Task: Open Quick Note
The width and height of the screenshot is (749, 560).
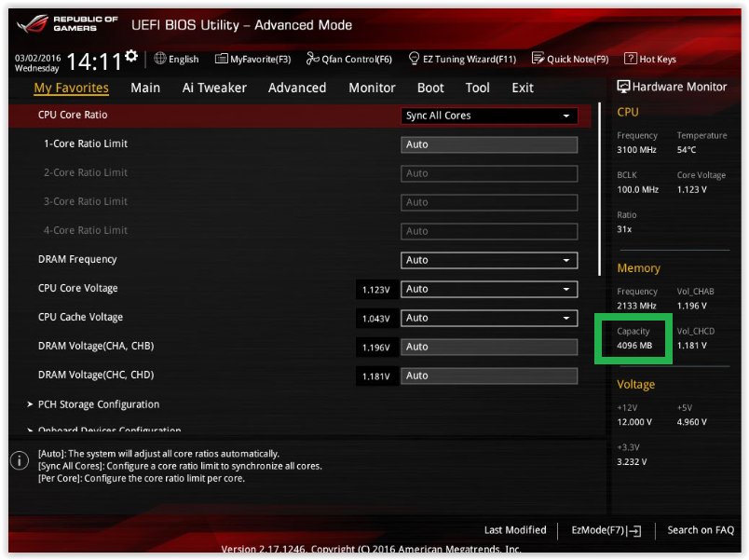Action: [570, 58]
